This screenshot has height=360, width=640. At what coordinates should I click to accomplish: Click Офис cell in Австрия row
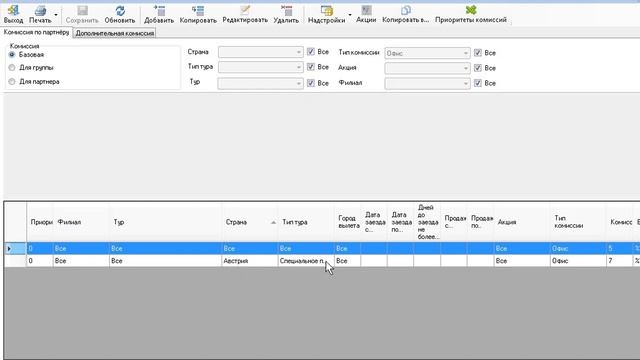[x=578, y=261]
